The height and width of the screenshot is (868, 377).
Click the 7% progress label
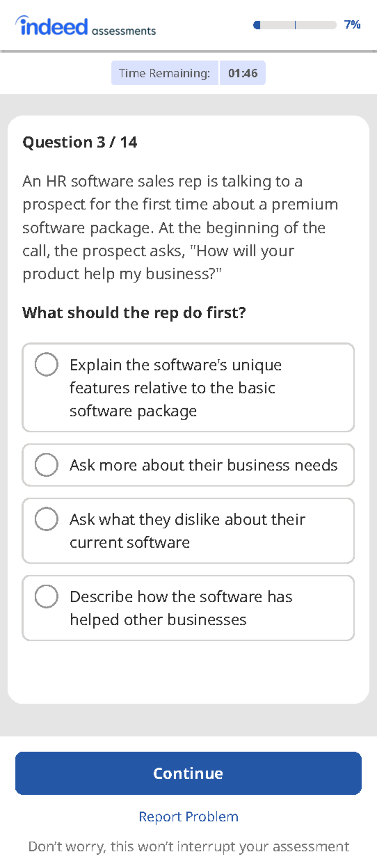click(x=352, y=25)
